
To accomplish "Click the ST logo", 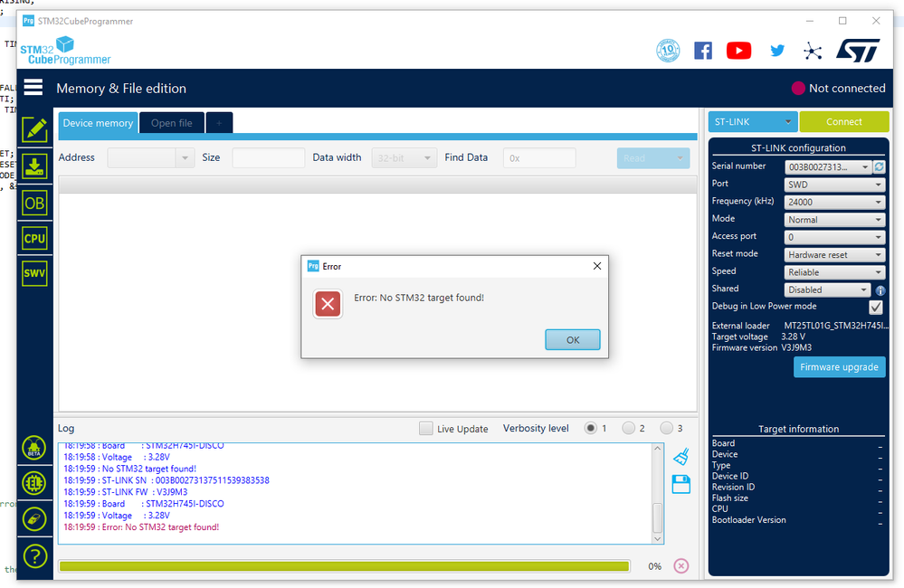I will point(859,50).
